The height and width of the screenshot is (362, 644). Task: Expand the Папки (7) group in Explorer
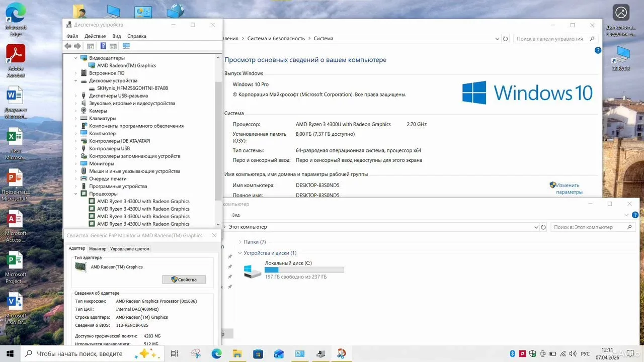pyautogui.click(x=240, y=242)
